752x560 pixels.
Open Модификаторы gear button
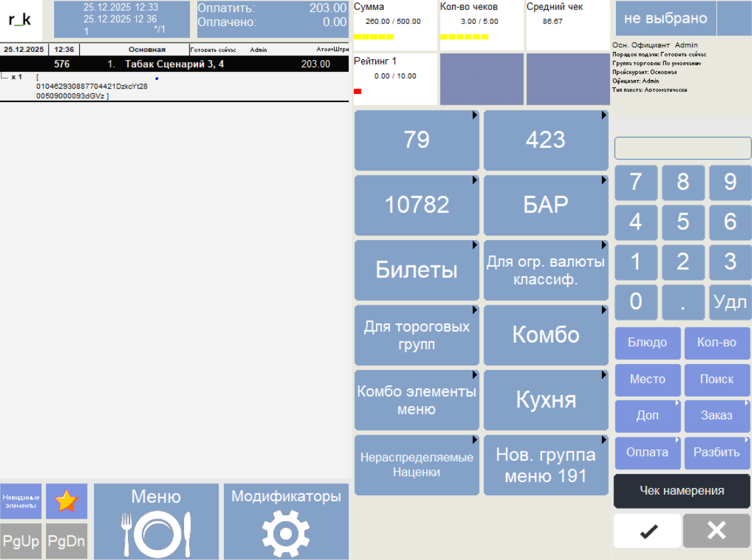click(286, 521)
